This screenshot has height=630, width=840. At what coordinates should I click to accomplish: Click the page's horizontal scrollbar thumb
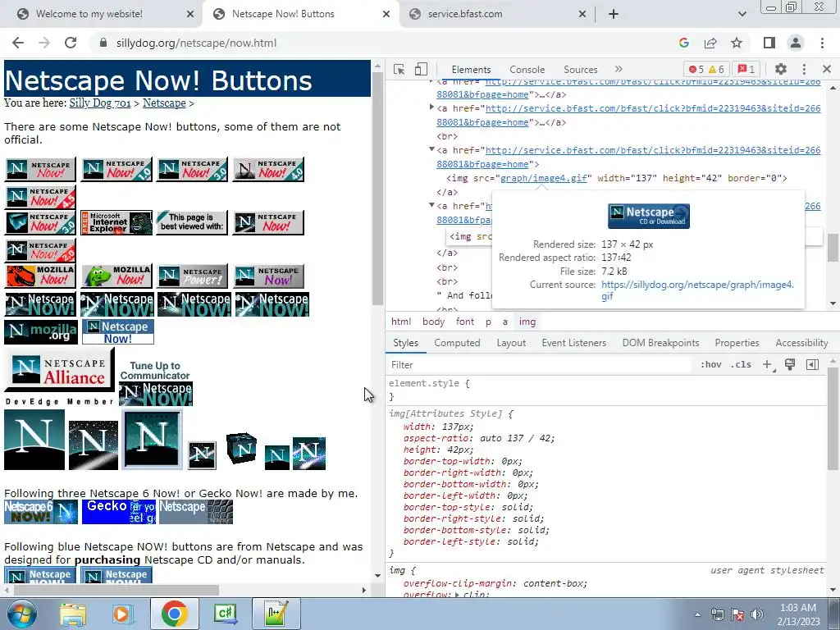(x=116, y=590)
